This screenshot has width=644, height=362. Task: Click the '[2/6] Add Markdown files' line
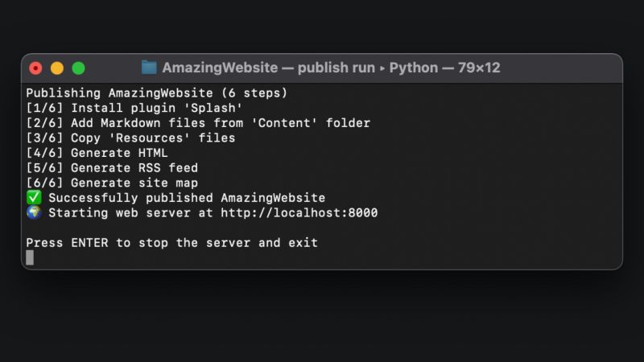tap(198, 123)
